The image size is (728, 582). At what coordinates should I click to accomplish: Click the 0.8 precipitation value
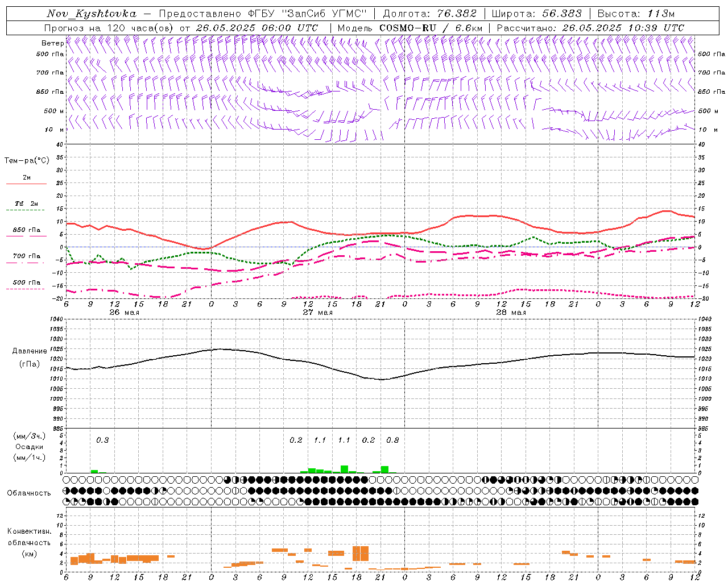(393, 440)
